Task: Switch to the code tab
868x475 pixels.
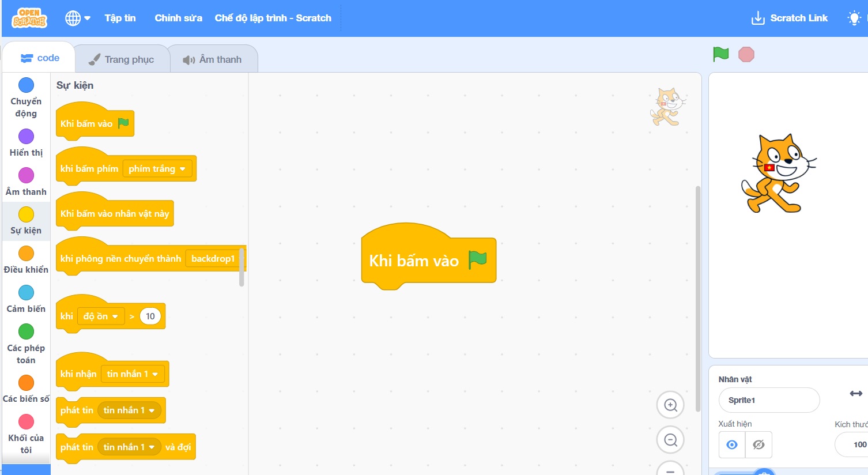Action: [40, 58]
